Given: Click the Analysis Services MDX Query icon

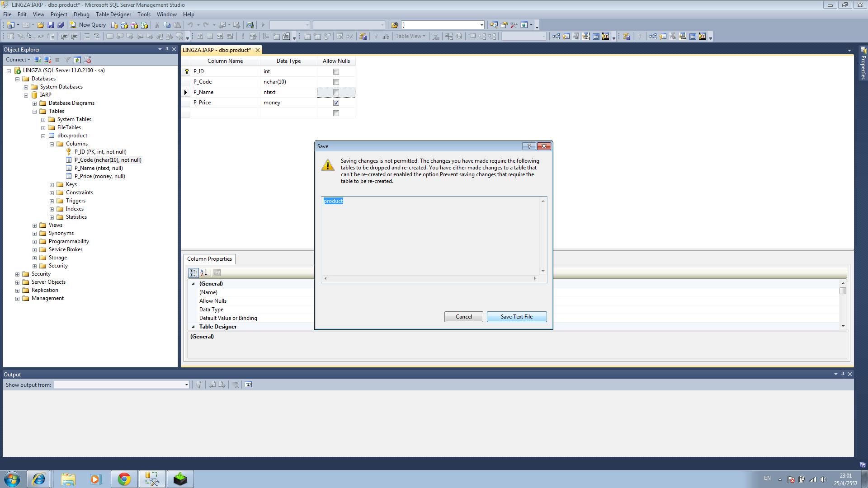Looking at the screenshot, I should coord(124,25).
